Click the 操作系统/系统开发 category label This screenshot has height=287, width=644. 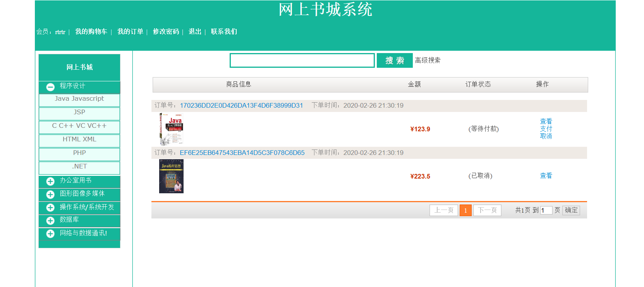pyautogui.click(x=87, y=207)
